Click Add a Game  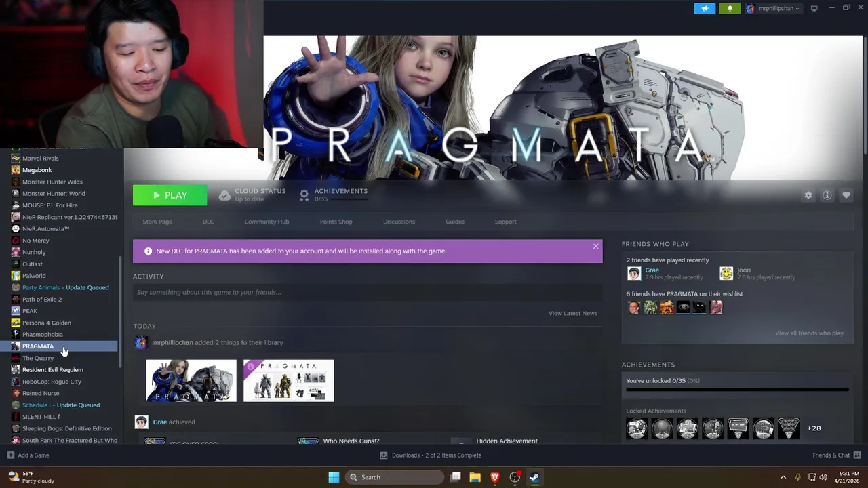tap(28, 455)
